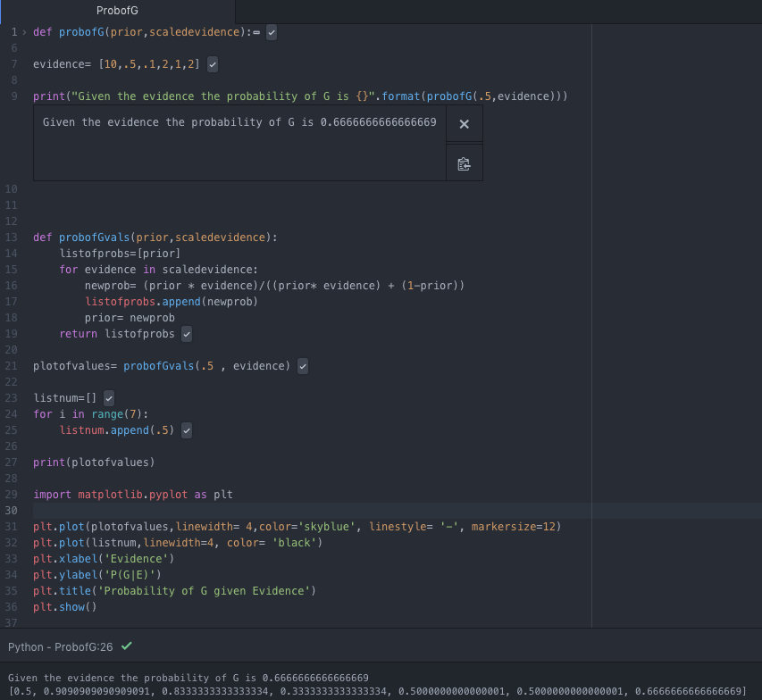This screenshot has height=700, width=762.
Task: Click the checkmark badge beside listnum=[]
Action: [x=109, y=398]
